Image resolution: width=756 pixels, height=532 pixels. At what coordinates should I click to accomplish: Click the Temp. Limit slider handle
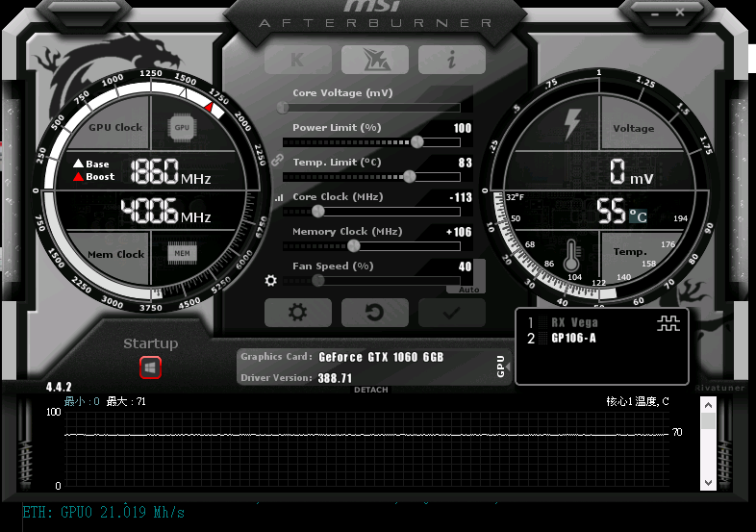409,176
